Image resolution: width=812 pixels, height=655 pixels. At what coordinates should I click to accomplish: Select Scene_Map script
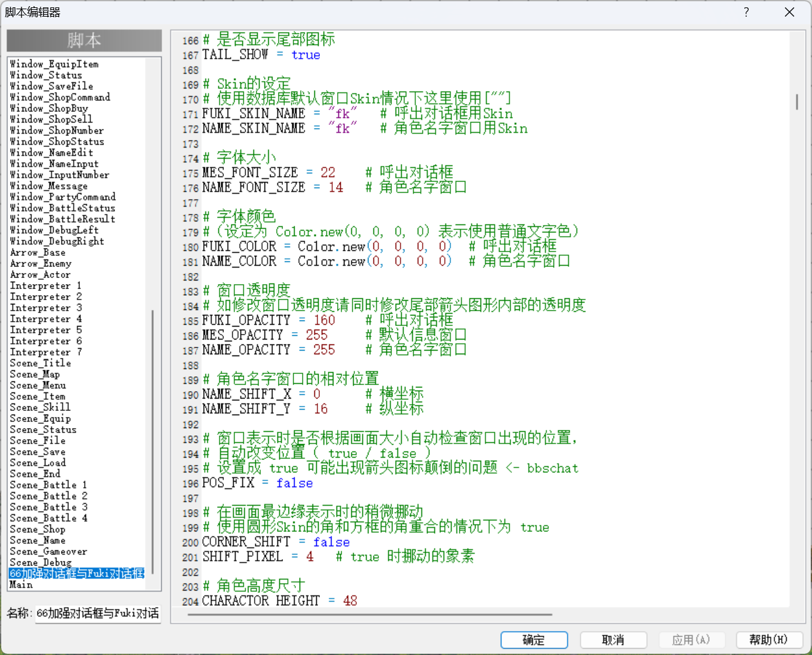click(34, 374)
